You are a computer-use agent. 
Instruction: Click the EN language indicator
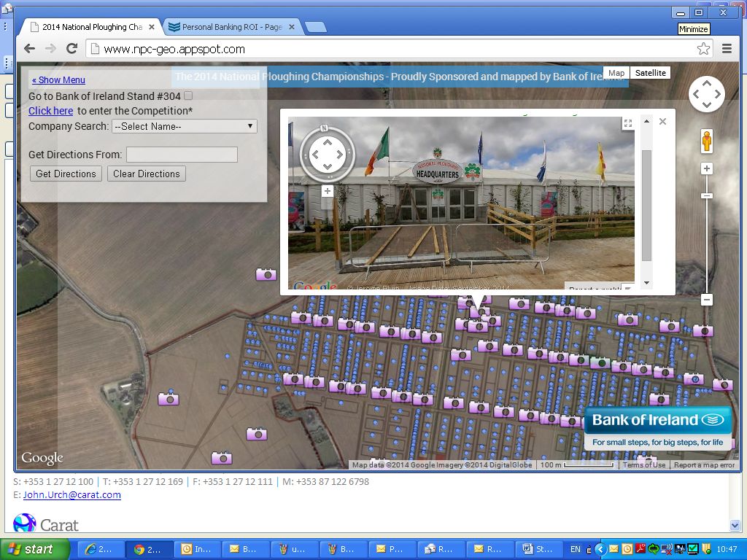(576, 549)
